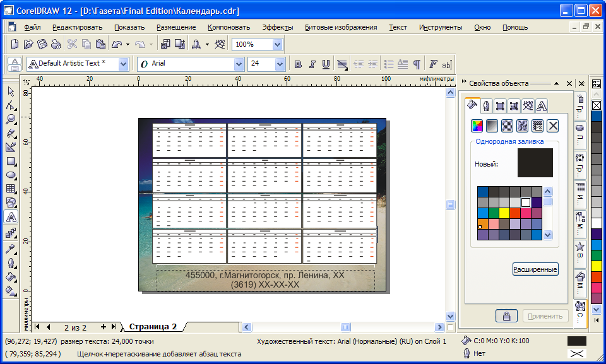This screenshot has height=364, width=606.
Task: Click the horizontal scrollbar thumb
Action: click(345, 327)
